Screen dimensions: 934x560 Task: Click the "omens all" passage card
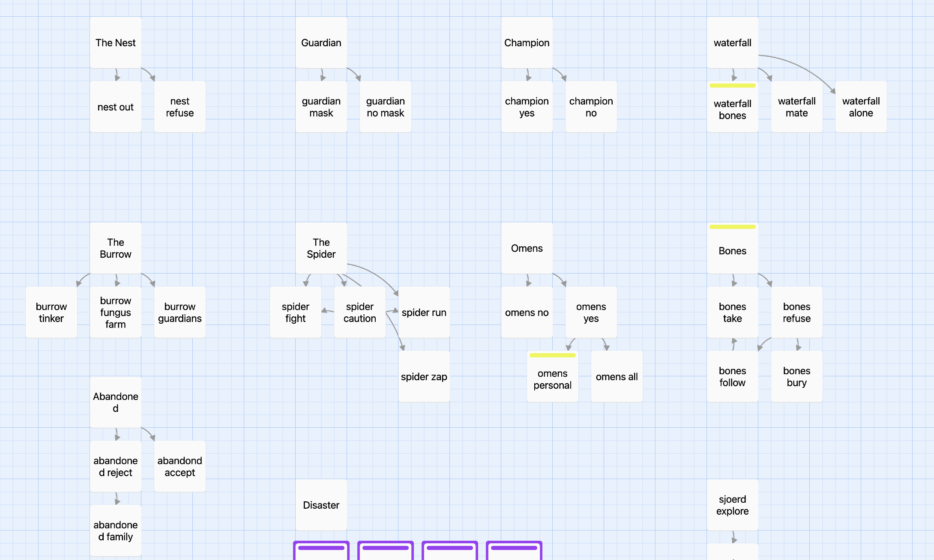[x=617, y=376]
